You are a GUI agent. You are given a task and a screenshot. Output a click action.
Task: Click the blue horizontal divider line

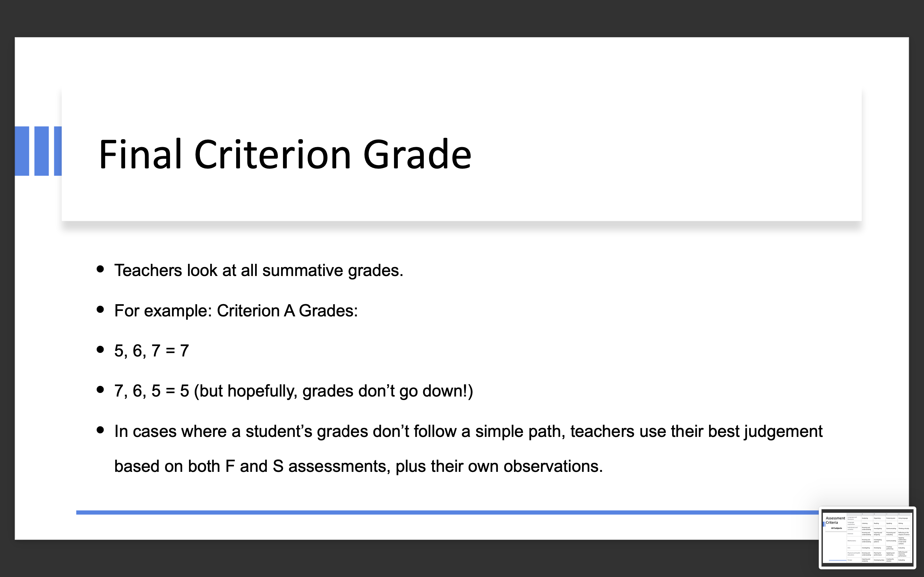click(447, 512)
